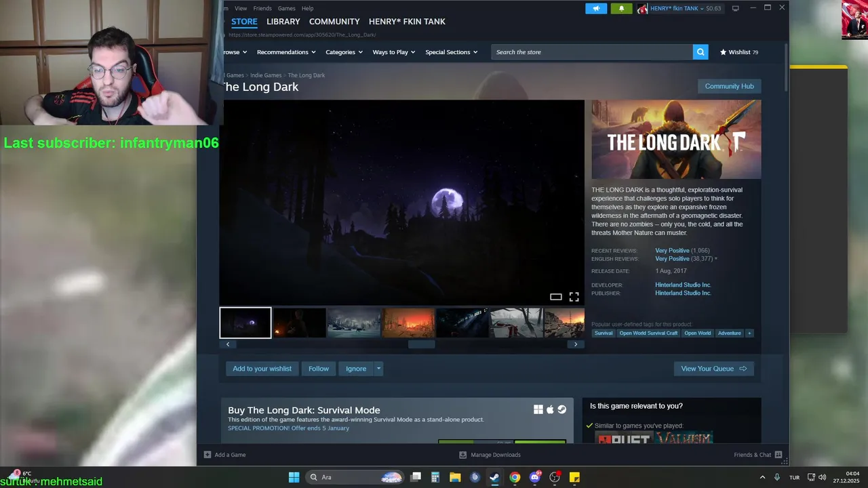Viewport: 868px width, 488px height.
Task: Click the magnifier search button in the store
Action: (701, 52)
